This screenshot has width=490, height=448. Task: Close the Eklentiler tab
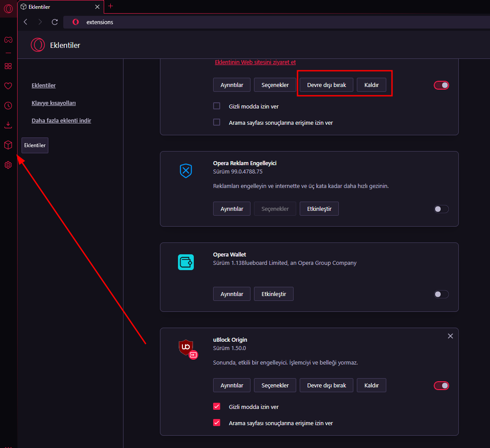(97, 7)
